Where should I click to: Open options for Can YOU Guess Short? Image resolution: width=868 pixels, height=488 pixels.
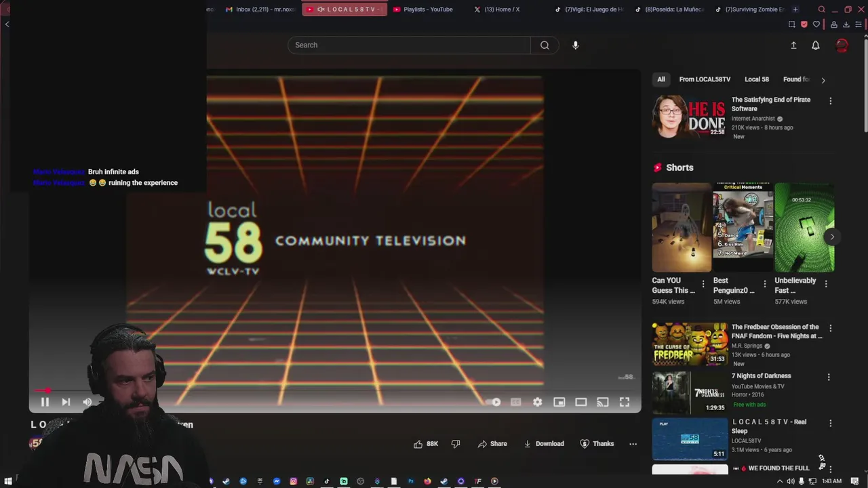click(x=703, y=284)
